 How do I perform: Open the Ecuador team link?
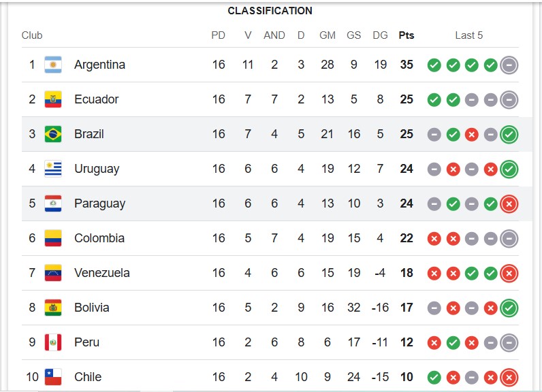(97, 99)
